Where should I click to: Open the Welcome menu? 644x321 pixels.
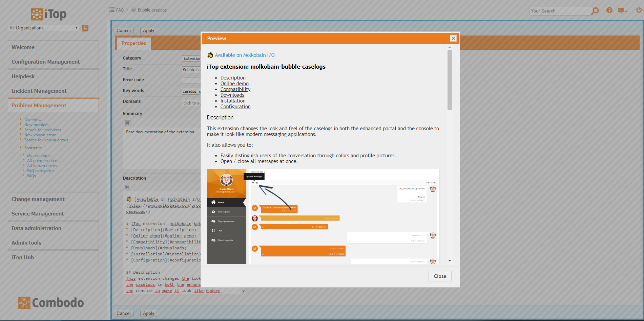[x=53, y=47]
